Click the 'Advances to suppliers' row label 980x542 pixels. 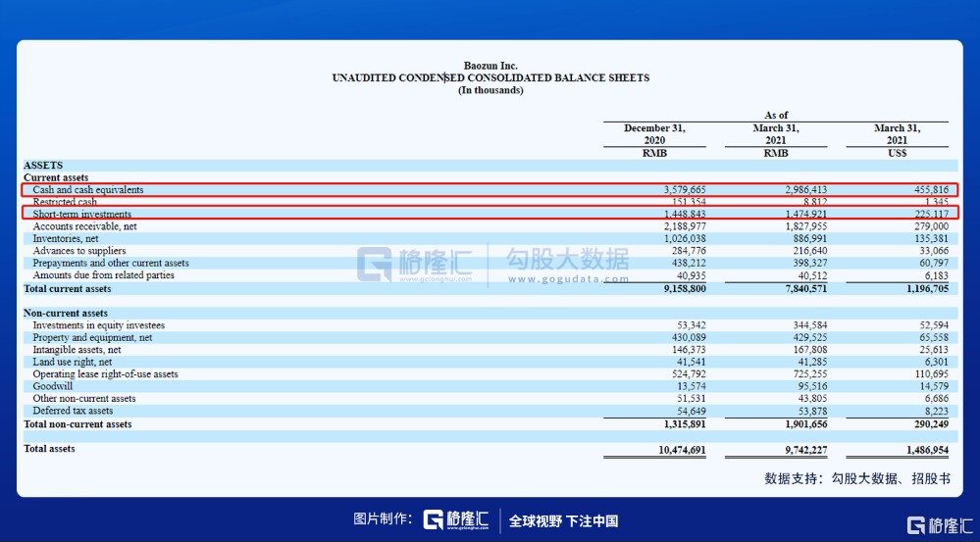pos(79,250)
